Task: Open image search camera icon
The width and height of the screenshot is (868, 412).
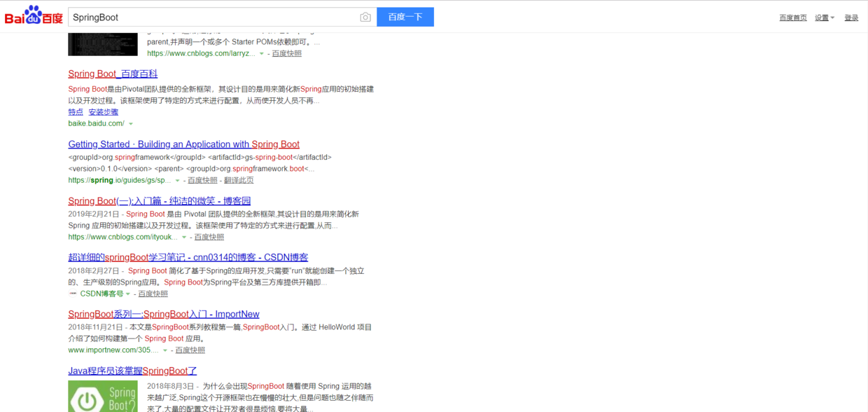Action: click(x=365, y=18)
